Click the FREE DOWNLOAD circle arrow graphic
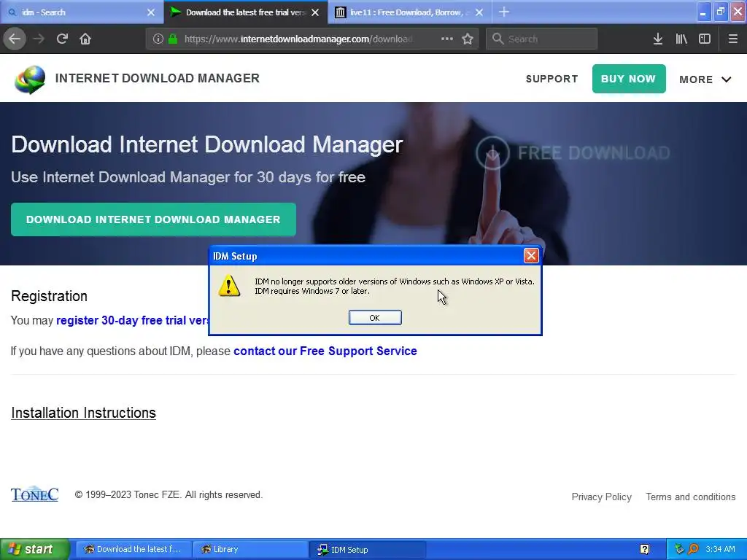 (x=492, y=153)
